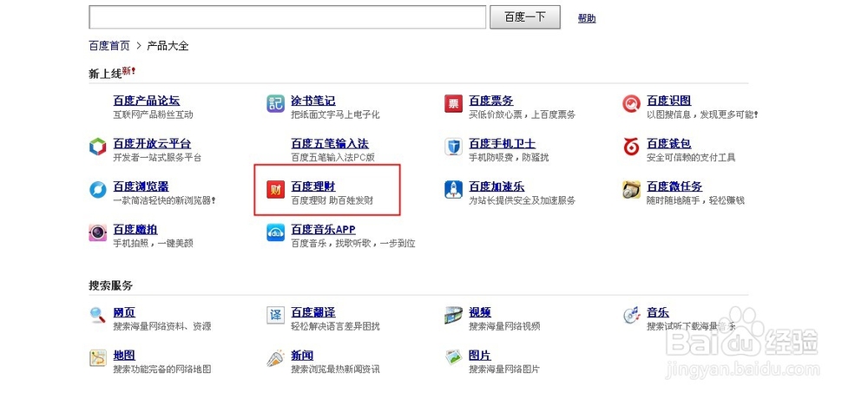
Task: Open the 百度产品论坛 link
Action: pos(146,101)
